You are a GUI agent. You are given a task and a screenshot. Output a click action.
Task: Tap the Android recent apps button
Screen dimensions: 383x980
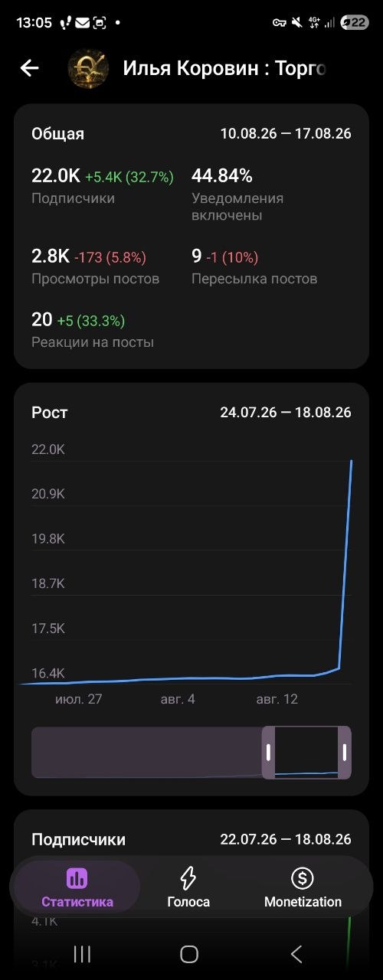tap(82, 954)
